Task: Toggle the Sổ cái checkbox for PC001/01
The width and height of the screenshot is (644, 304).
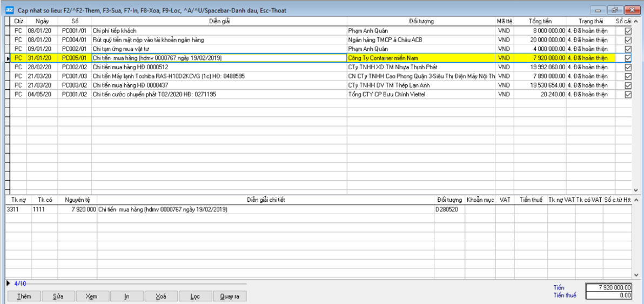Action: point(628,31)
